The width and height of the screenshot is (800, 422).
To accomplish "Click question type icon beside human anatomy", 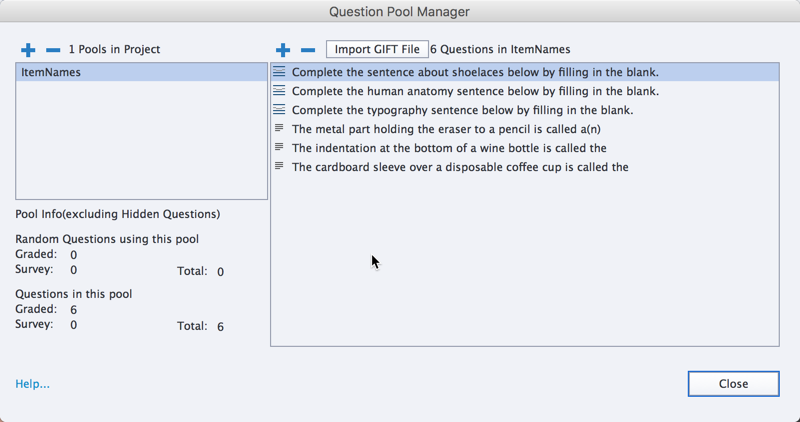I will 279,91.
